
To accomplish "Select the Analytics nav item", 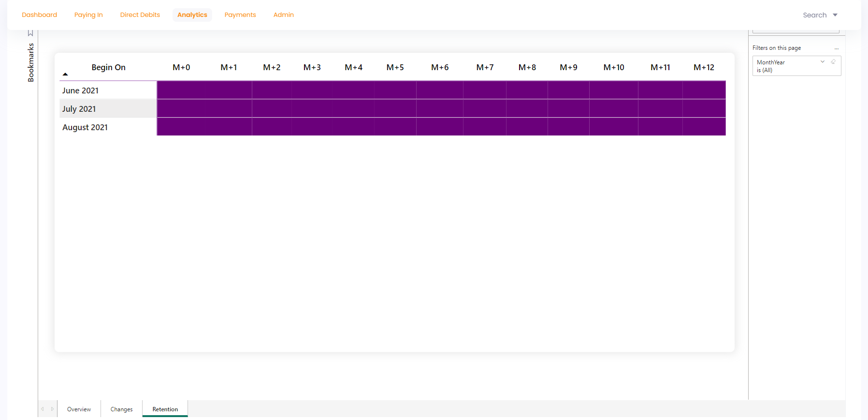I will (192, 15).
